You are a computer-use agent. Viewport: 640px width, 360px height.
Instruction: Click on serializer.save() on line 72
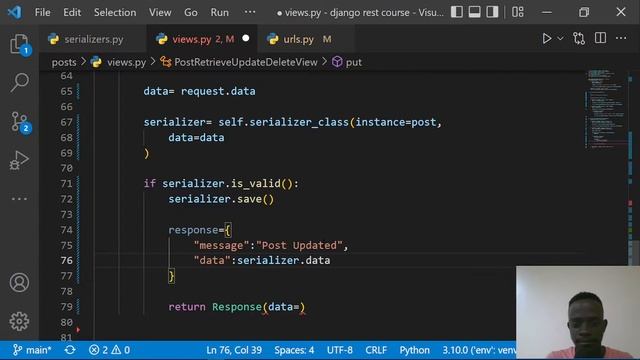click(x=221, y=199)
